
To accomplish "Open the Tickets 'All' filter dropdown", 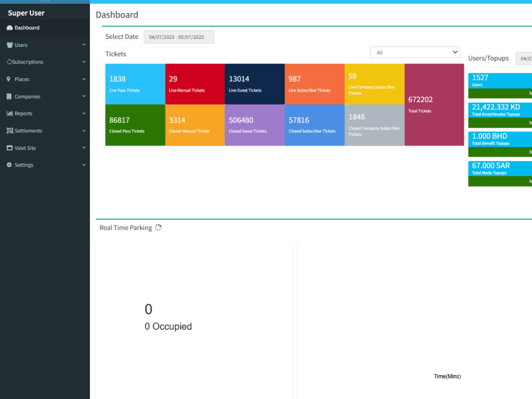I will click(x=415, y=52).
